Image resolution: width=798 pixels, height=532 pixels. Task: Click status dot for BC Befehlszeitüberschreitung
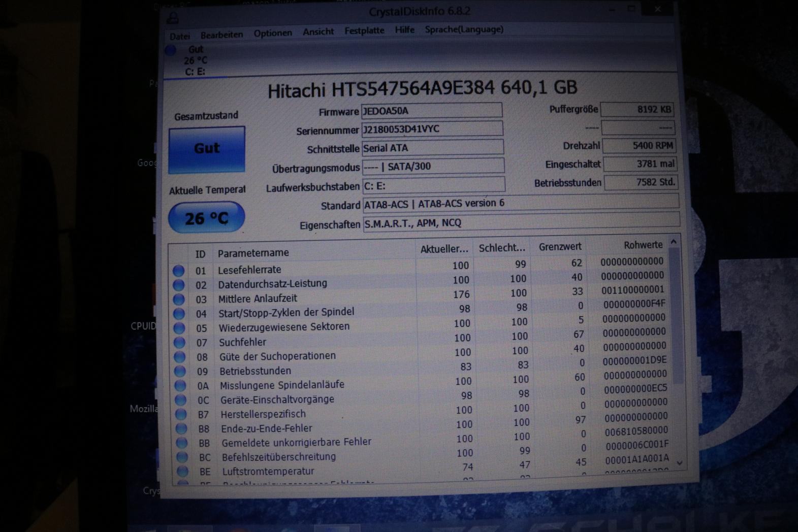tap(182, 457)
